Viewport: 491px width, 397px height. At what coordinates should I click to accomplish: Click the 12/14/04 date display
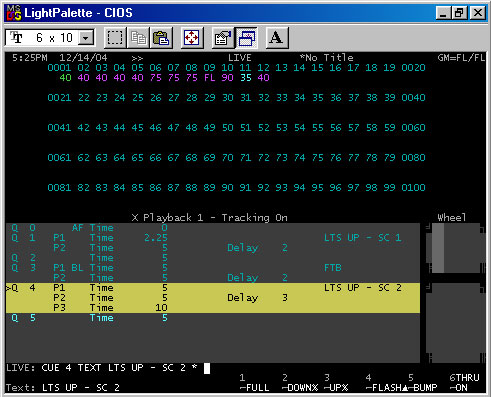coord(83,58)
